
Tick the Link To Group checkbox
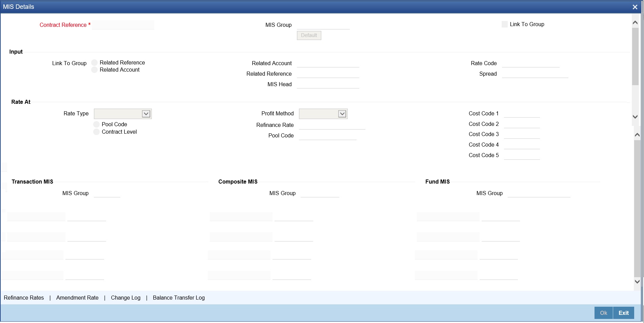coord(505,24)
